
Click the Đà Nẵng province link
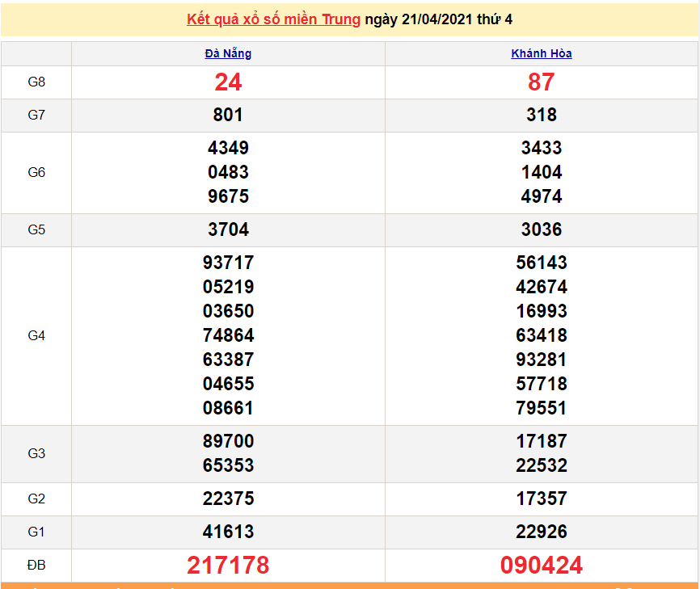tap(228, 54)
